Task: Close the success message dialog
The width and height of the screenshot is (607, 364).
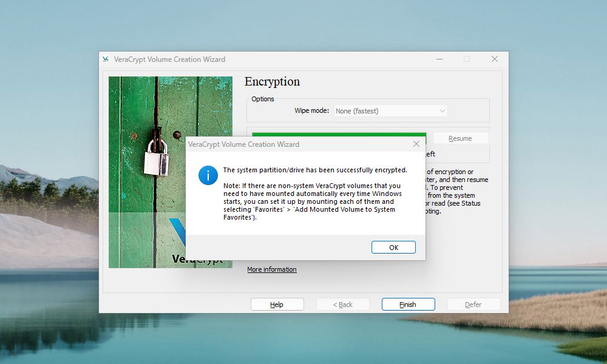Action: (x=416, y=144)
